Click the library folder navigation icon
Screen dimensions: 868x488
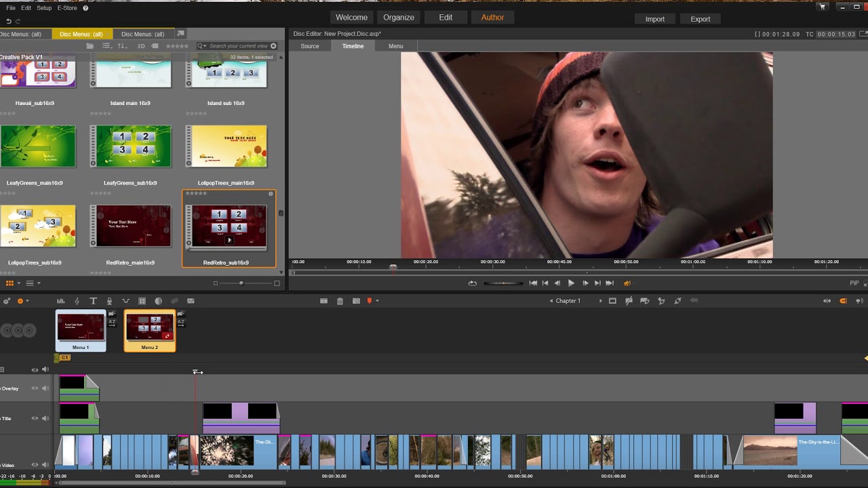90,46
